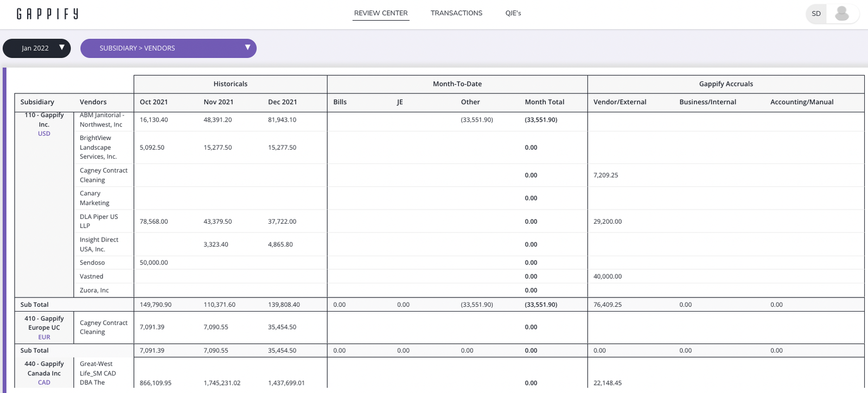The width and height of the screenshot is (868, 393).
Task: Click the CAD currency link
Action: click(44, 383)
